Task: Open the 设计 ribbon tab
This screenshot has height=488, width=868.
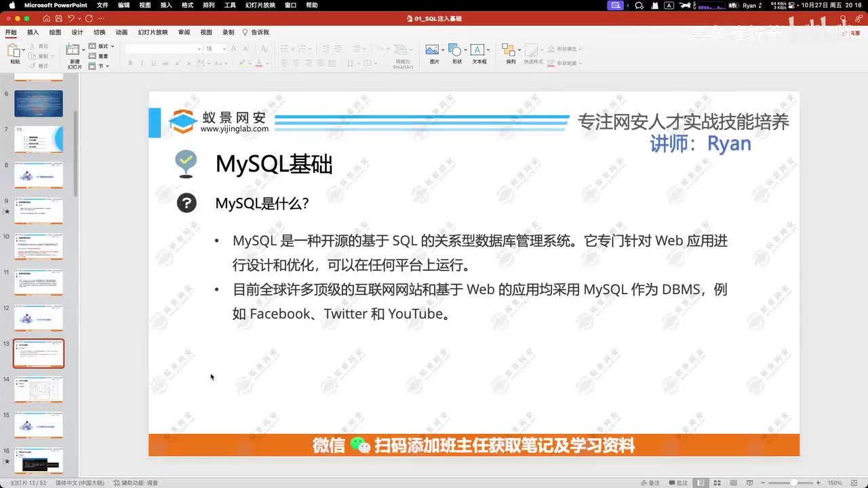Action: click(77, 32)
